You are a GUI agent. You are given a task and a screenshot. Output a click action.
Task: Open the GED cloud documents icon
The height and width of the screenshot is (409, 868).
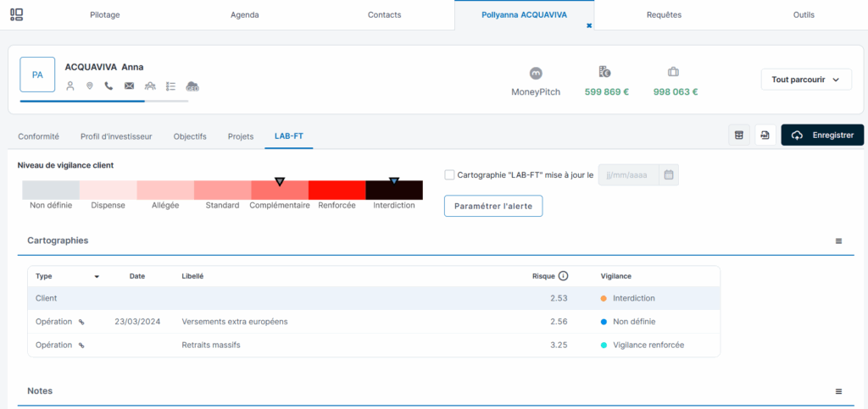pyautogui.click(x=192, y=86)
